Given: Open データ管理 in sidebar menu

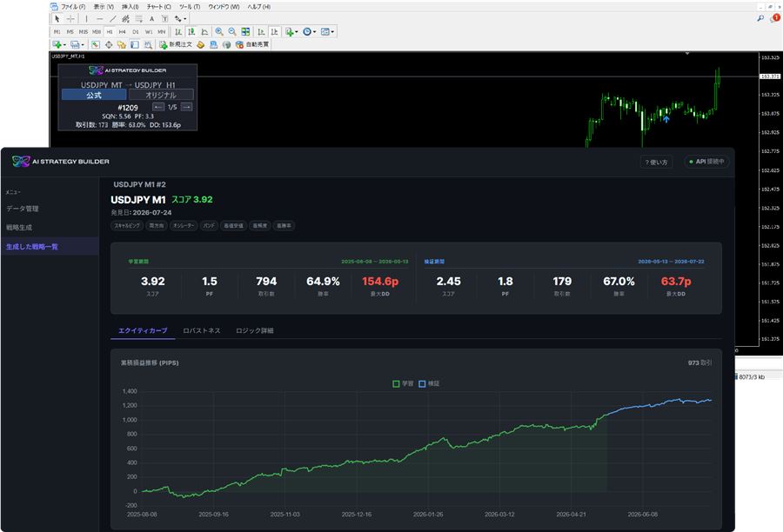Looking at the screenshot, I should click(23, 209).
